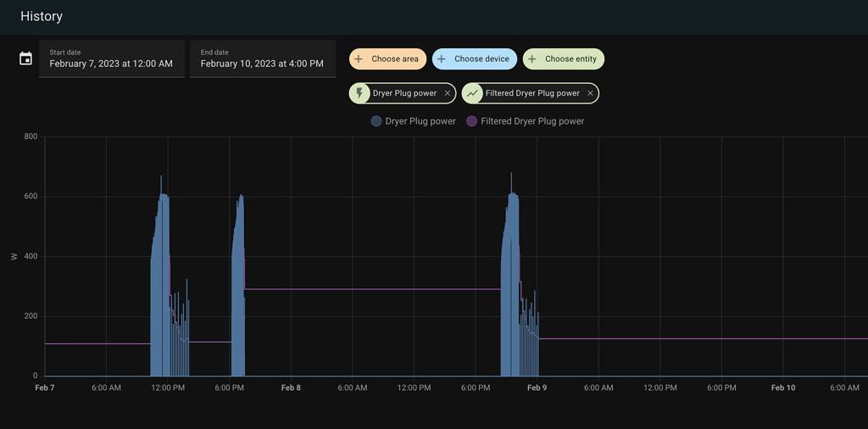The height and width of the screenshot is (429, 868).
Task: Click the Filtered Dryer Plug power chip label
Action: pos(532,93)
